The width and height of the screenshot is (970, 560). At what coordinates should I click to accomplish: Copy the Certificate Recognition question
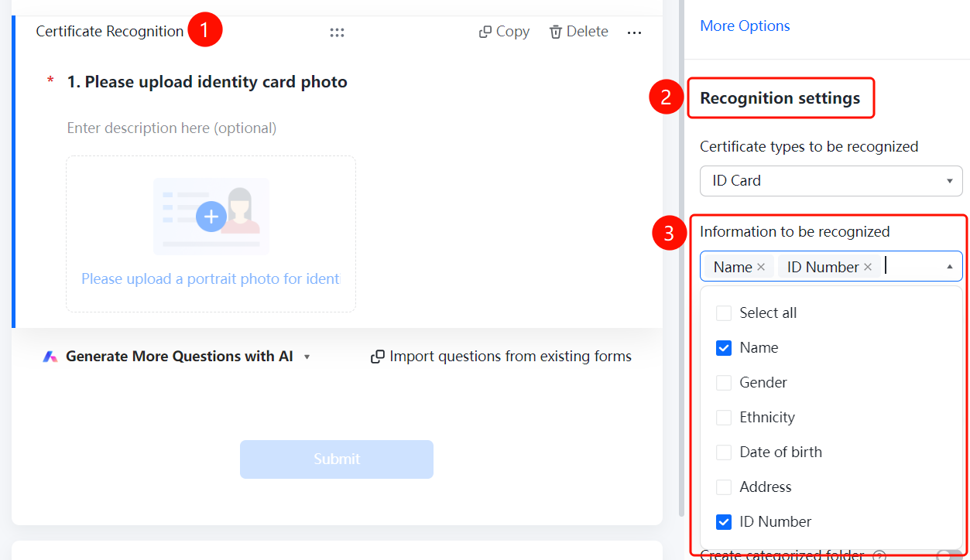pos(504,32)
